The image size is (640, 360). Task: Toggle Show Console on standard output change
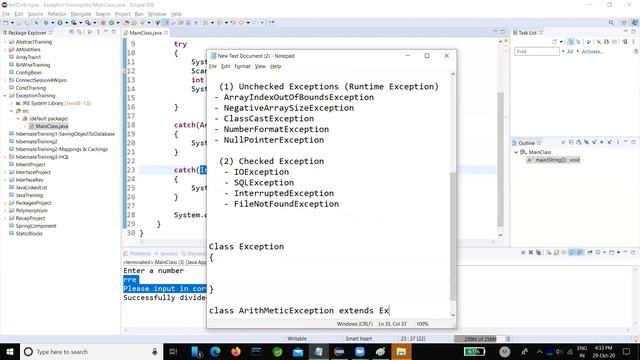coord(572,253)
